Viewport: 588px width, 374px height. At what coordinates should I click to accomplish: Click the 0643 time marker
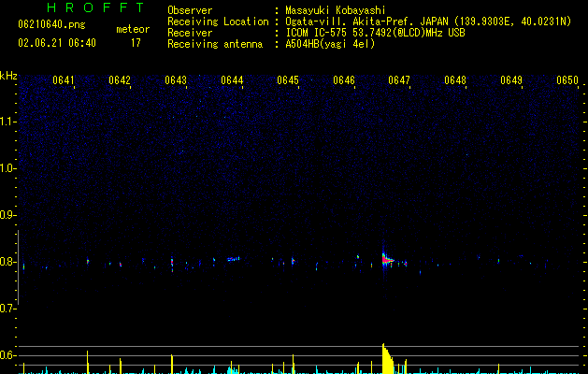pos(176,80)
